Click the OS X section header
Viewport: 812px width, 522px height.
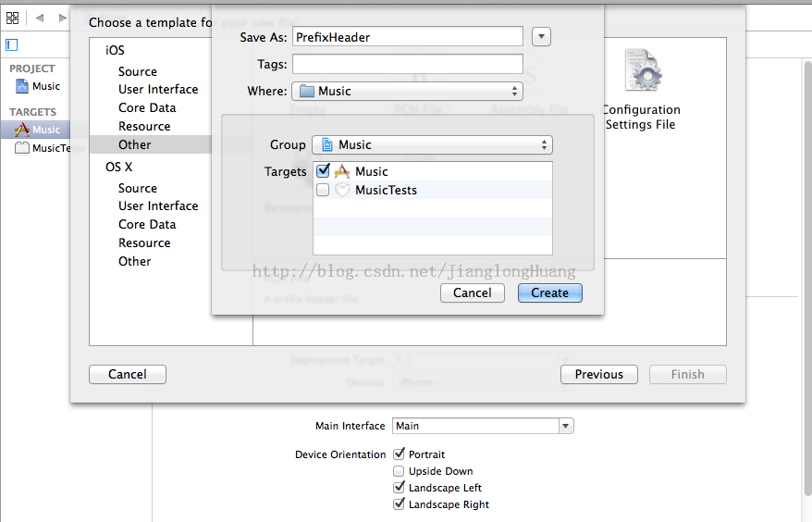[x=119, y=167]
